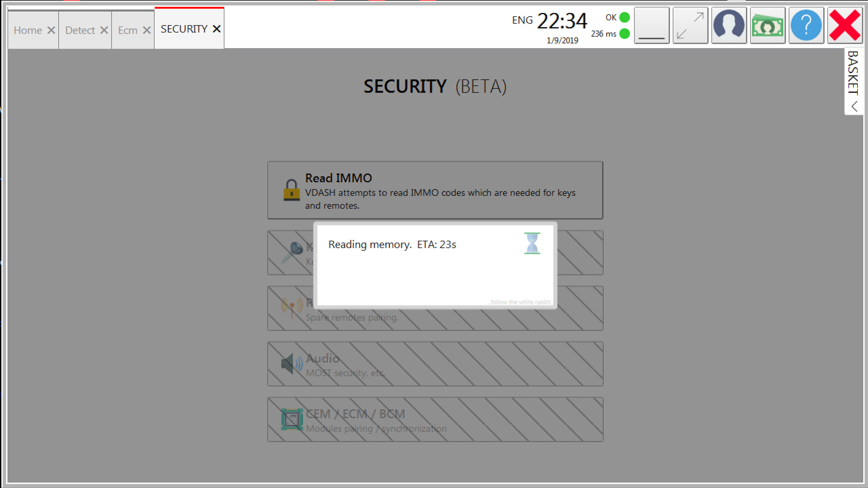The image size is (868, 488).
Task: Expand the BASKET side panel
Action: tap(854, 81)
